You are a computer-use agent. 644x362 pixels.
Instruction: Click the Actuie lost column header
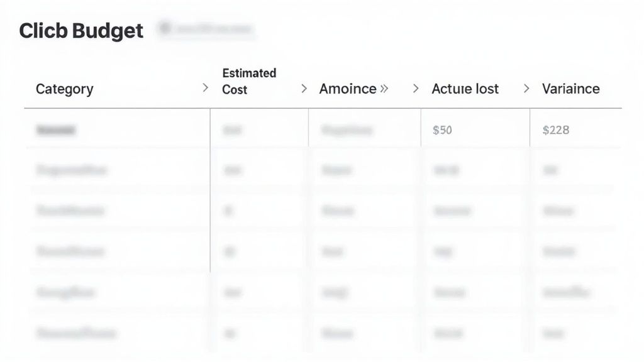pos(465,89)
